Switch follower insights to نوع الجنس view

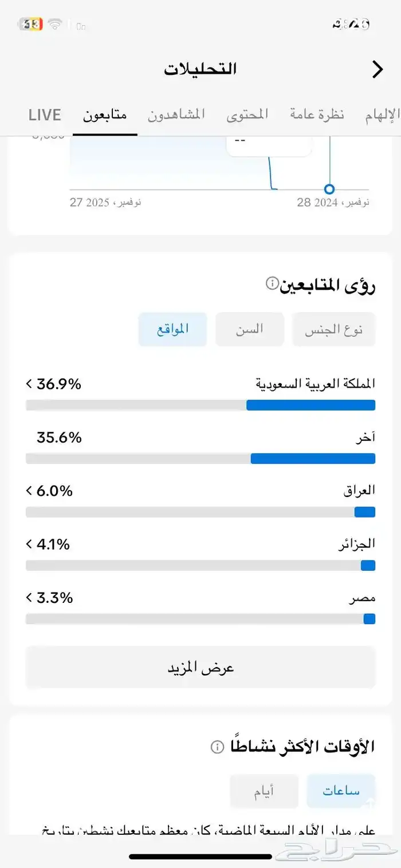(334, 329)
